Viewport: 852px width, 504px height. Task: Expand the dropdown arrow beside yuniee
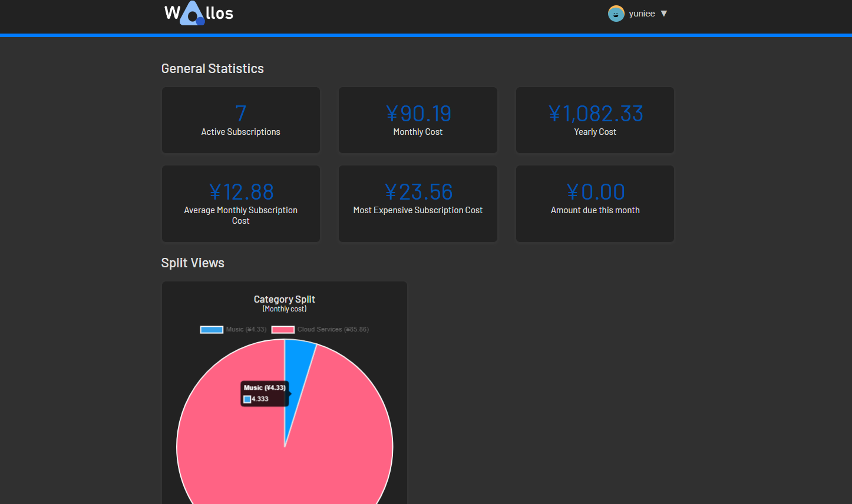(664, 14)
